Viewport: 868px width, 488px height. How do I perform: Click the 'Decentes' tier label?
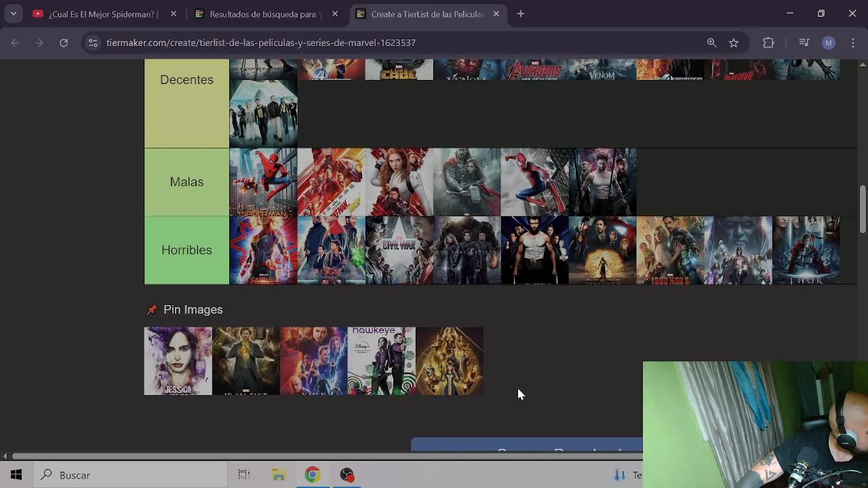pyautogui.click(x=186, y=80)
